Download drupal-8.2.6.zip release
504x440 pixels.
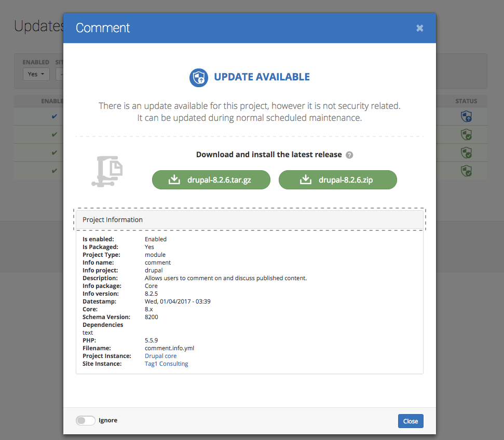[337, 180]
